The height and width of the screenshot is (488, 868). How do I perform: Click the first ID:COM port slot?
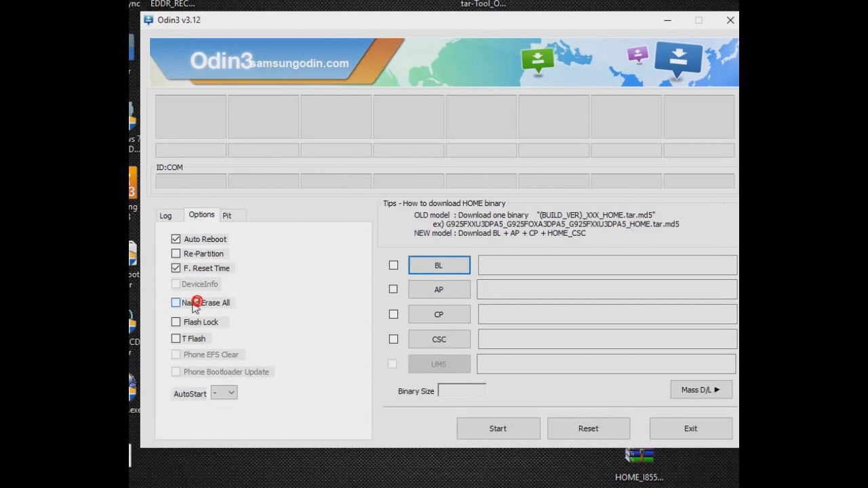191,181
